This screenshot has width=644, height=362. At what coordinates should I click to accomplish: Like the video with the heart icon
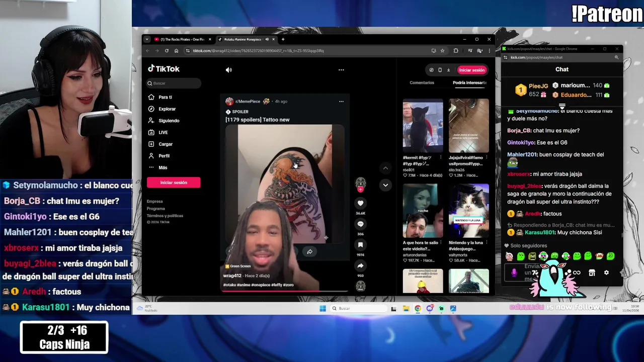pos(360,203)
